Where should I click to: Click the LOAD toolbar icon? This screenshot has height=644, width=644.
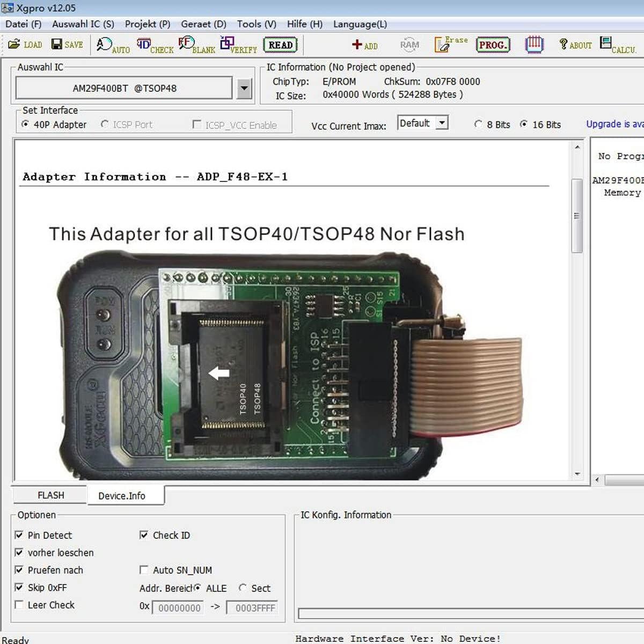25,45
